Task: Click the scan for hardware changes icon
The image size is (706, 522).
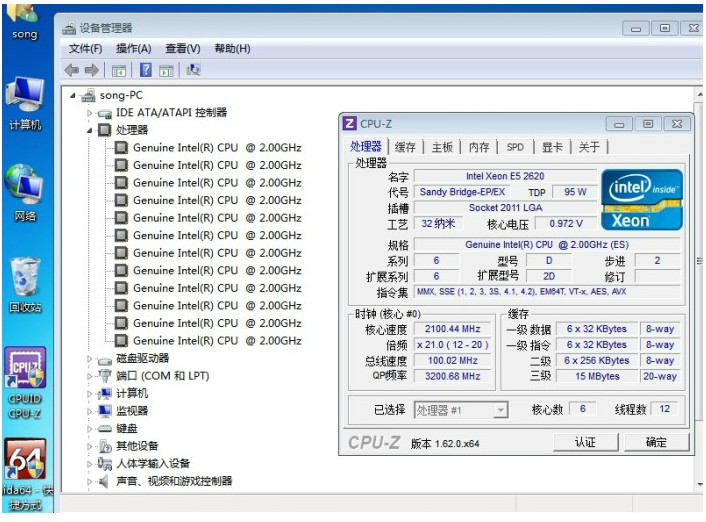Action: [x=193, y=70]
